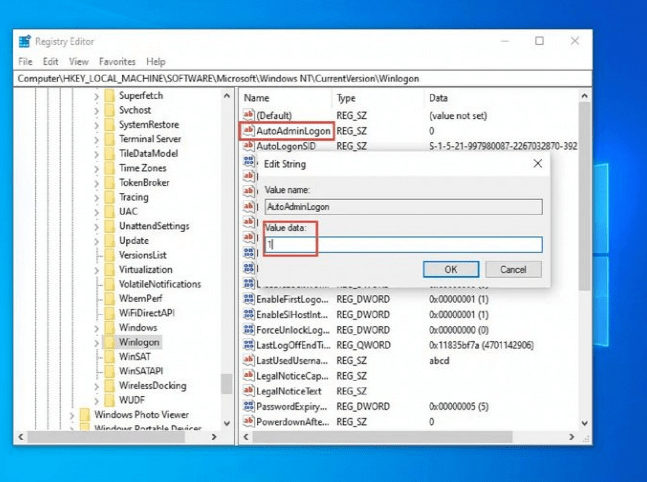Click the tree pane horizontal scrollbar thumb

point(106,437)
